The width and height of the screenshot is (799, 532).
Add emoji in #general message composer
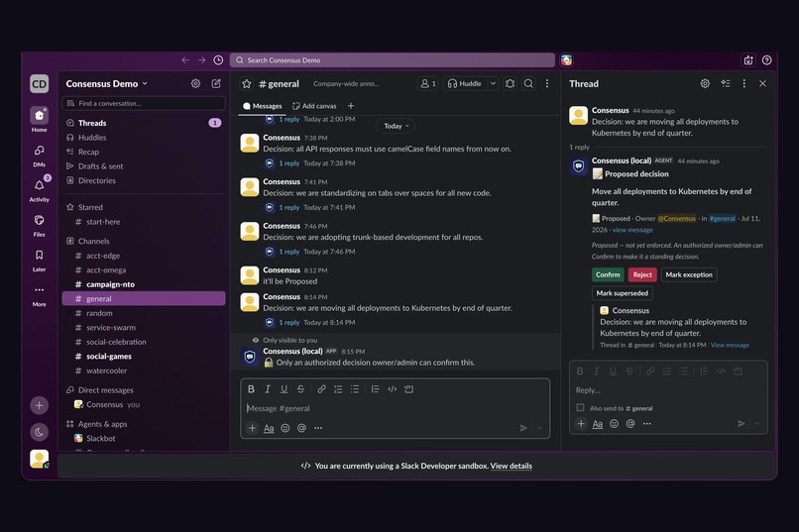pos(285,428)
